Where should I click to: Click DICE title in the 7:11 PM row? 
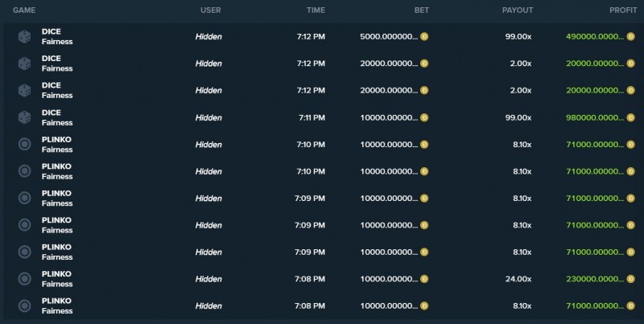[x=52, y=113]
